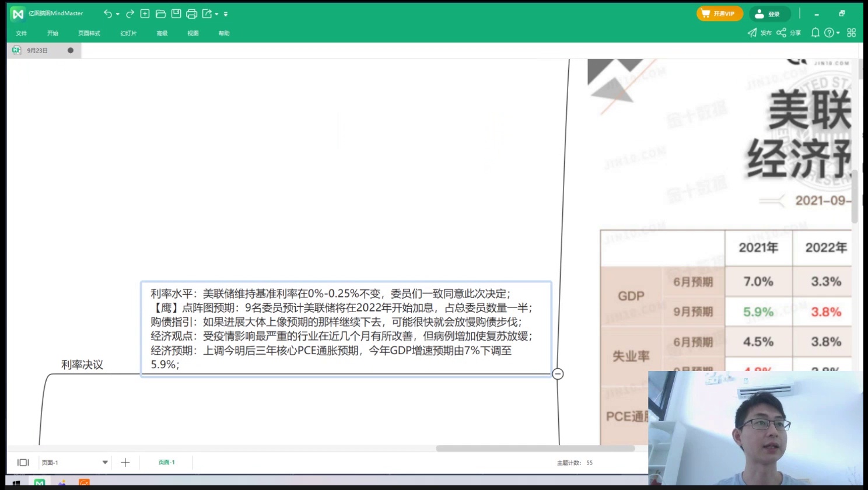The image size is (868, 490).
Task: Open the Windows Start menu
Action: [16, 483]
